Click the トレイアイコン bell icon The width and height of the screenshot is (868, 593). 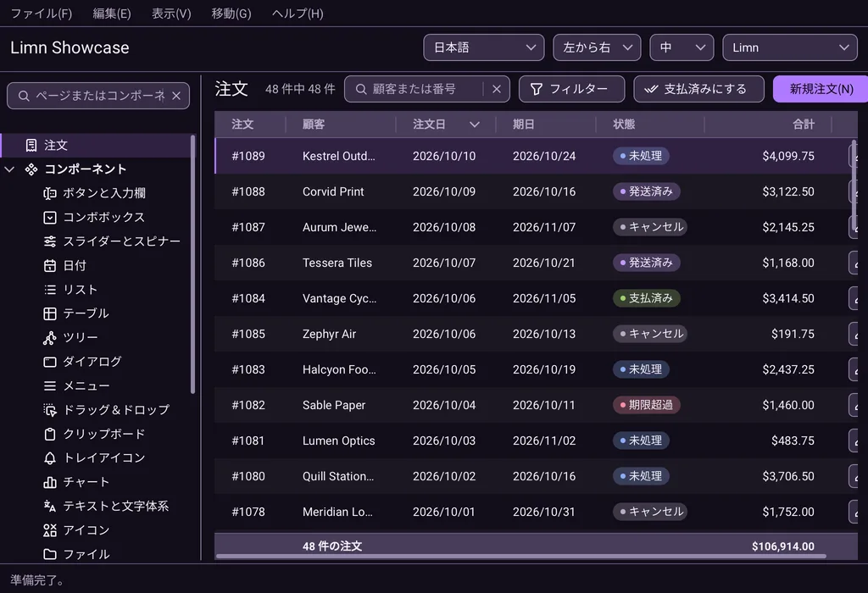tap(50, 458)
